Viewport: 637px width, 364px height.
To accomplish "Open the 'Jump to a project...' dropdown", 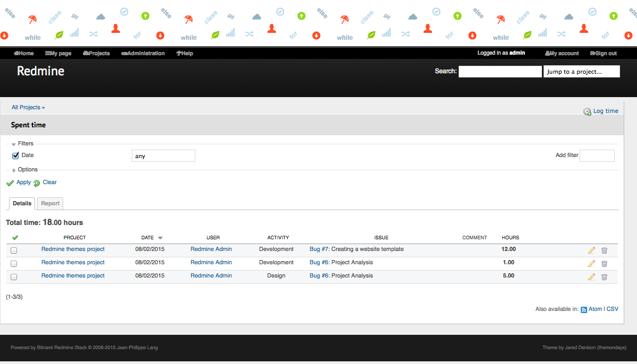I will point(582,72).
